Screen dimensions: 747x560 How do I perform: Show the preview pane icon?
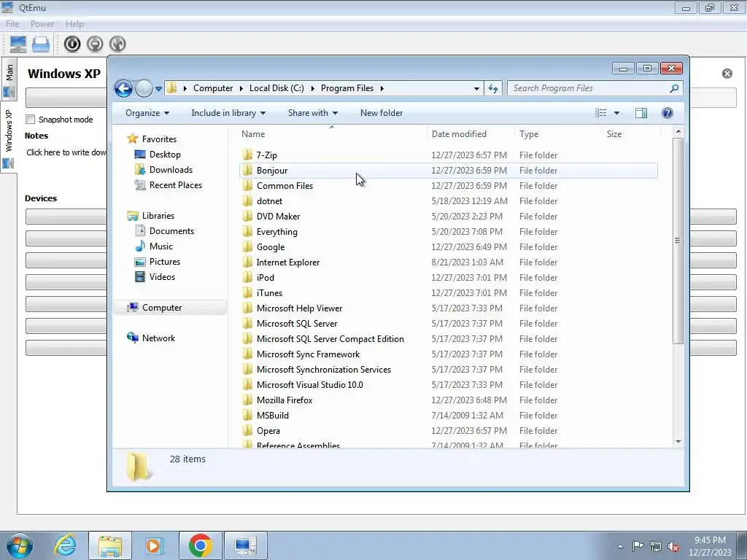pyautogui.click(x=640, y=113)
